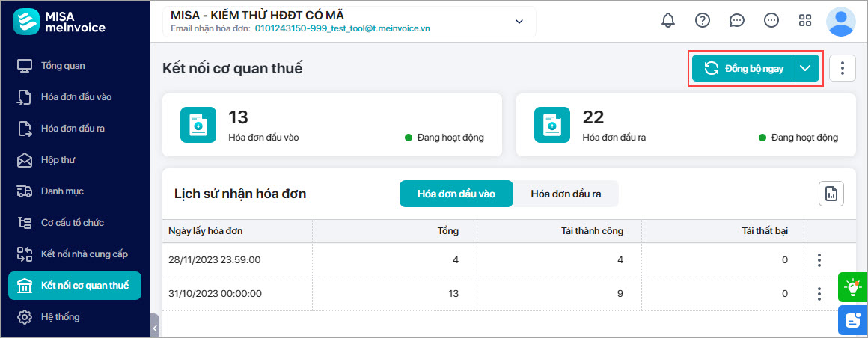
Task: Expand the company selector dropdown
Action: point(519,22)
